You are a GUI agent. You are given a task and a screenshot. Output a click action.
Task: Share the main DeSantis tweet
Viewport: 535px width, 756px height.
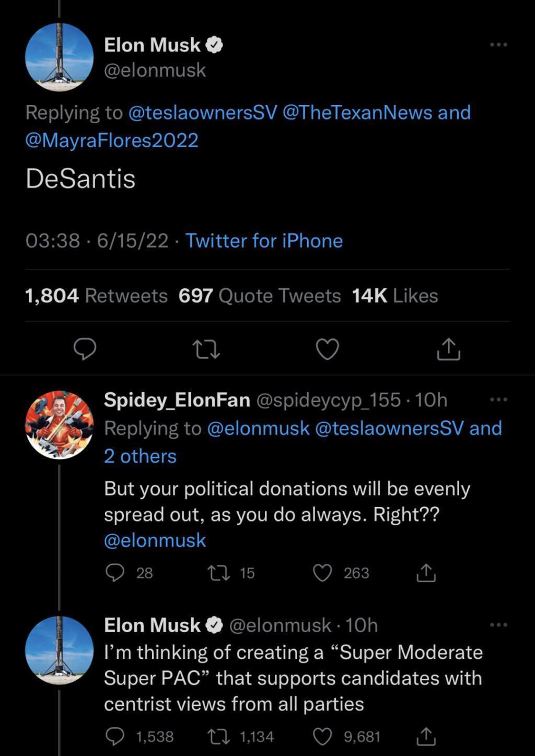[x=448, y=349]
